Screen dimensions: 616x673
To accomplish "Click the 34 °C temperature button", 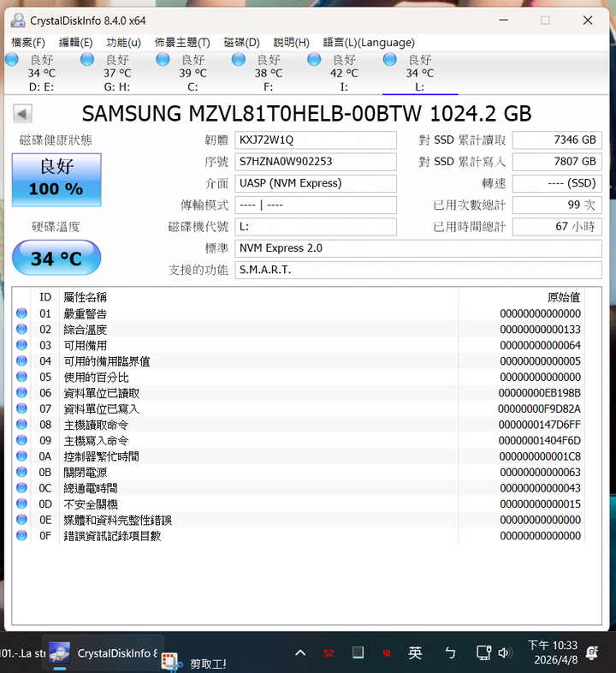I will [56, 258].
